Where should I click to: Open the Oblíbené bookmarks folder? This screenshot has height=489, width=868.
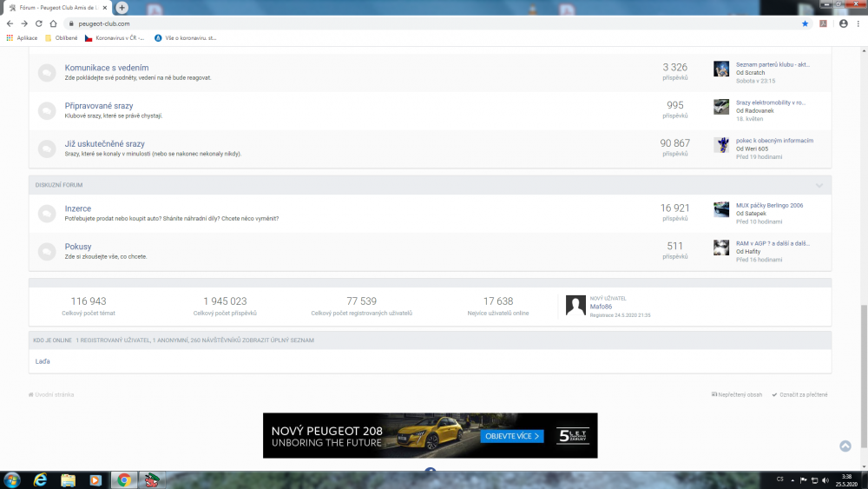62,38
